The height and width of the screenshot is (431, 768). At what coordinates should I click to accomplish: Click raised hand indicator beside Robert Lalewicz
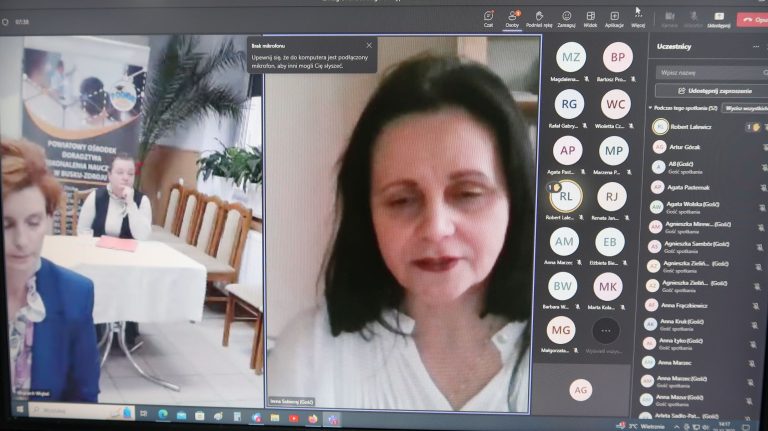click(x=753, y=127)
